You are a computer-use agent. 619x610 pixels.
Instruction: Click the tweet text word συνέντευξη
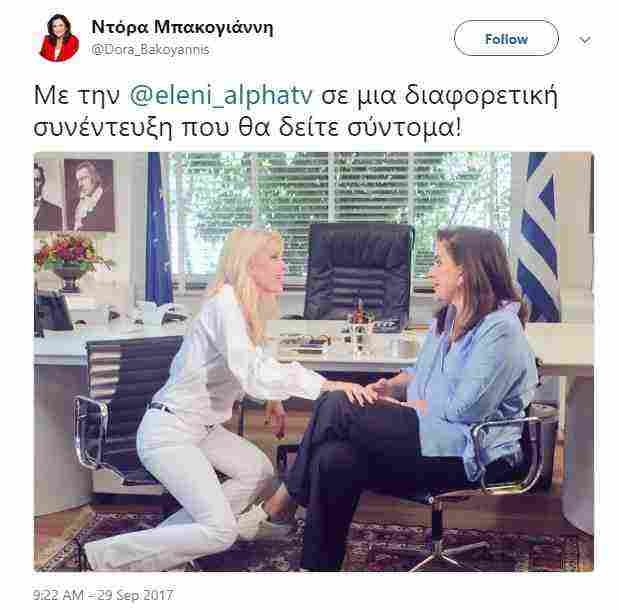[103, 128]
